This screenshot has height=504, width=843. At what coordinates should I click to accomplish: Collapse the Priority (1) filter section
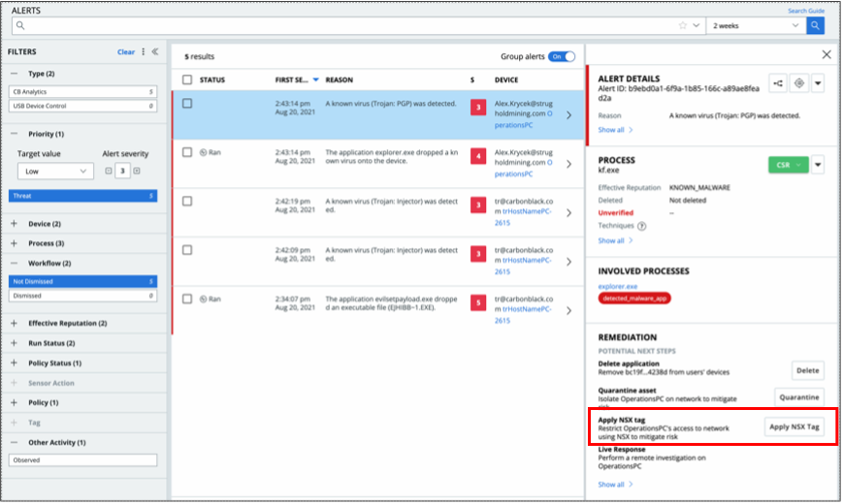click(x=15, y=134)
